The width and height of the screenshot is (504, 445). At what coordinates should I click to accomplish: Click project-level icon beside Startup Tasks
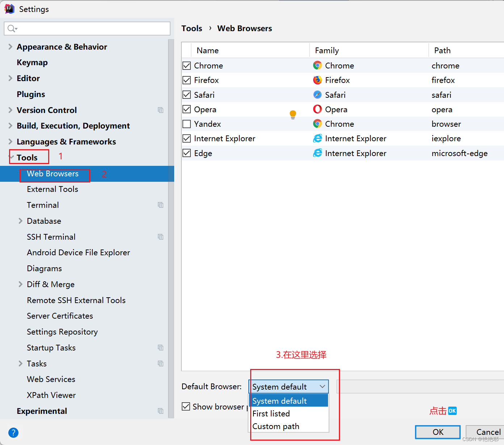[161, 348]
